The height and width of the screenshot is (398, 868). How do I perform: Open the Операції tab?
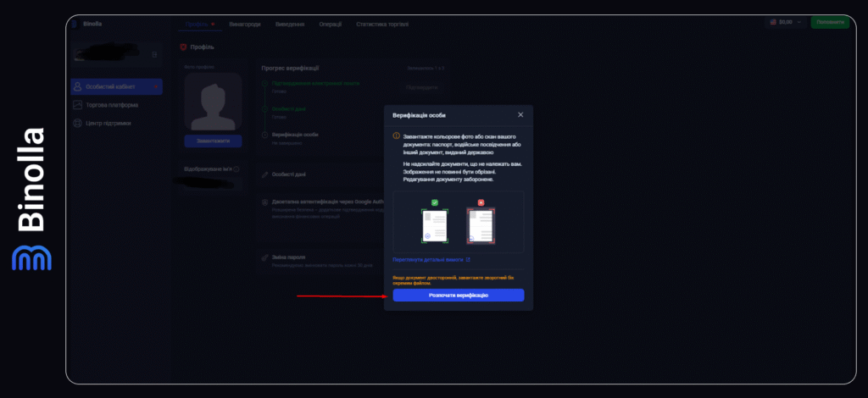[x=331, y=24]
